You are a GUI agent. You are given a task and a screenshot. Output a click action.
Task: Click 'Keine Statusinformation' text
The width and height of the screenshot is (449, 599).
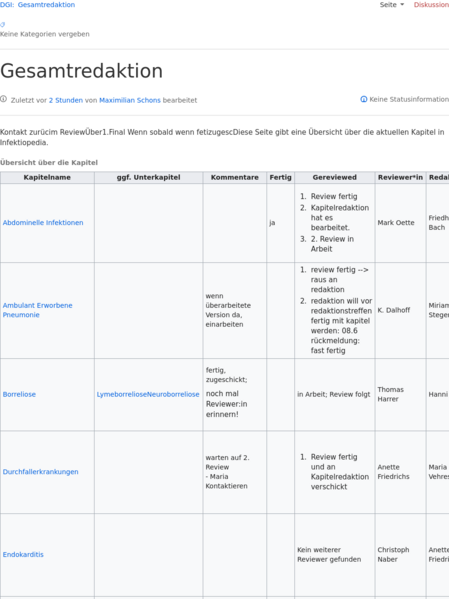(x=409, y=99)
